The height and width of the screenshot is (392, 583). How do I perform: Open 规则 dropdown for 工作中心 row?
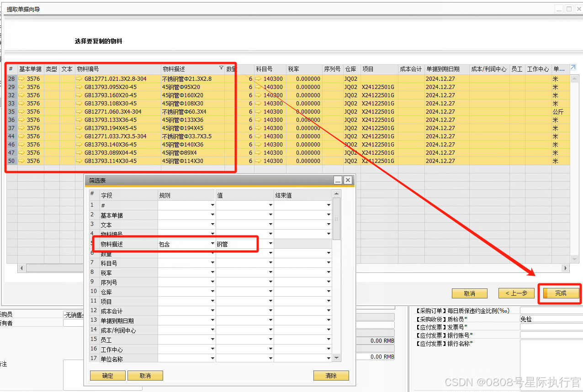click(x=212, y=349)
